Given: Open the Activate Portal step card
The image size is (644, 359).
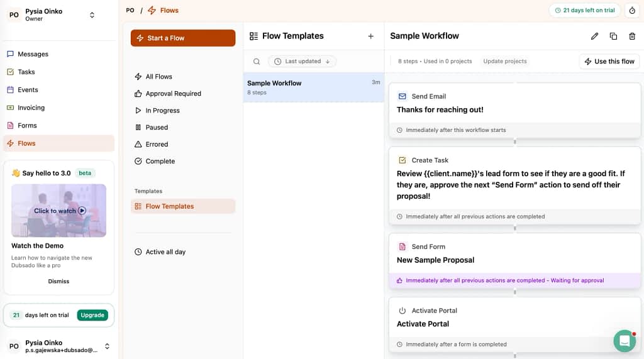Looking at the screenshot, I should pos(514,324).
